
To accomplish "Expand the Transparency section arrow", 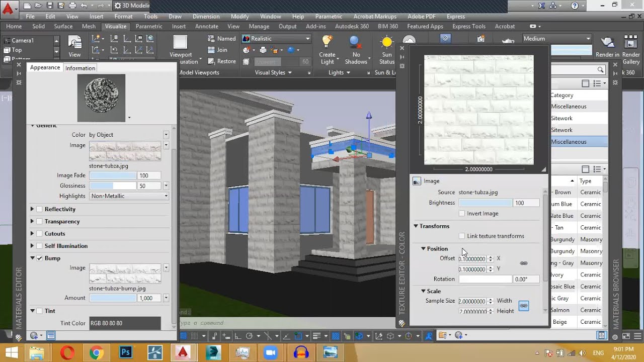I will point(32,222).
